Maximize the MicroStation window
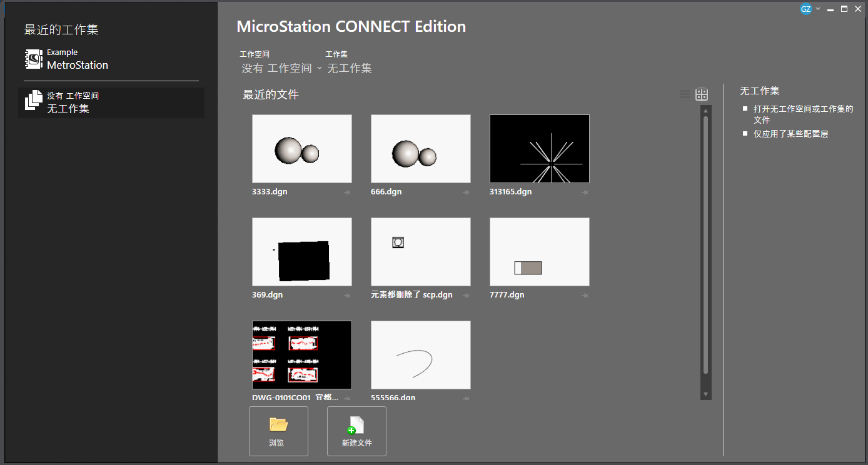The image size is (868, 465). point(844,9)
